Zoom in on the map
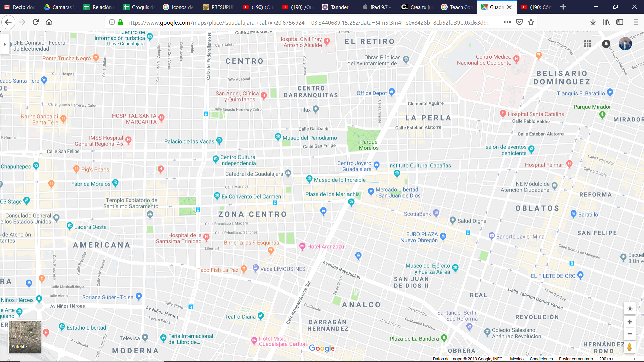 [x=630, y=322]
